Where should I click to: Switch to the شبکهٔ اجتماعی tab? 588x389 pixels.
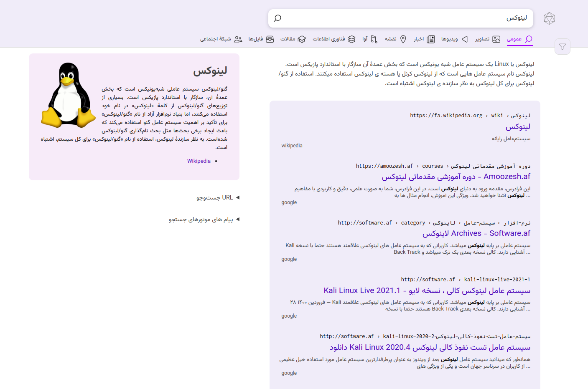tap(221, 39)
